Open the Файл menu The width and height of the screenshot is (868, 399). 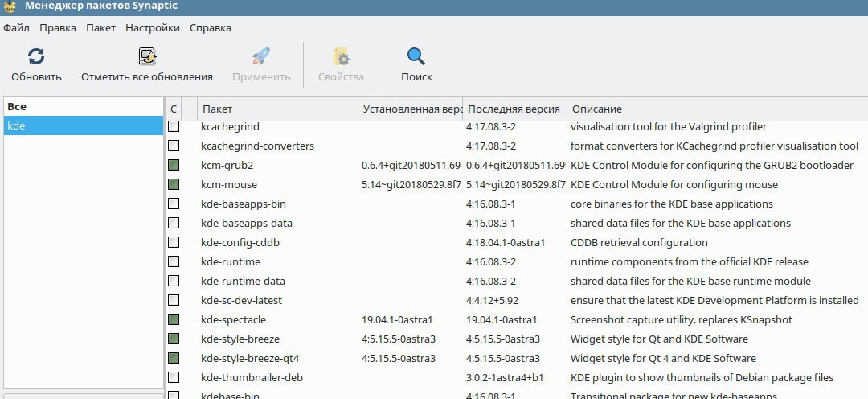click(16, 27)
